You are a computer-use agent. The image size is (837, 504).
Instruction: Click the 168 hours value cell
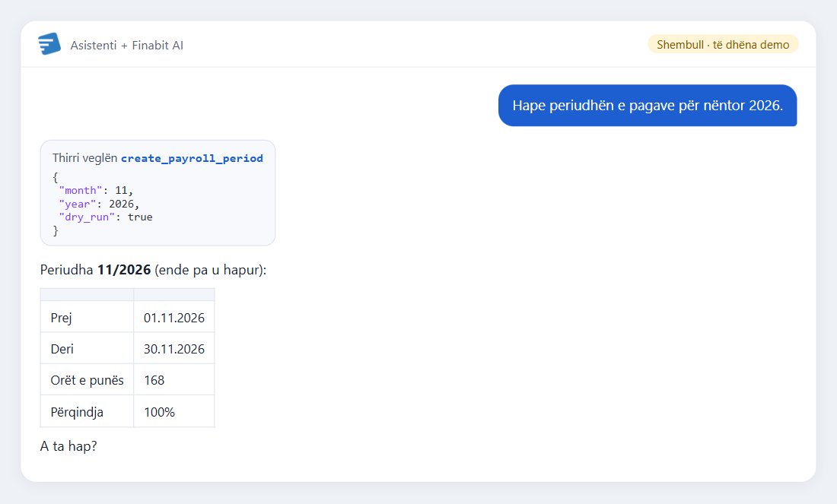pyautogui.click(x=174, y=380)
